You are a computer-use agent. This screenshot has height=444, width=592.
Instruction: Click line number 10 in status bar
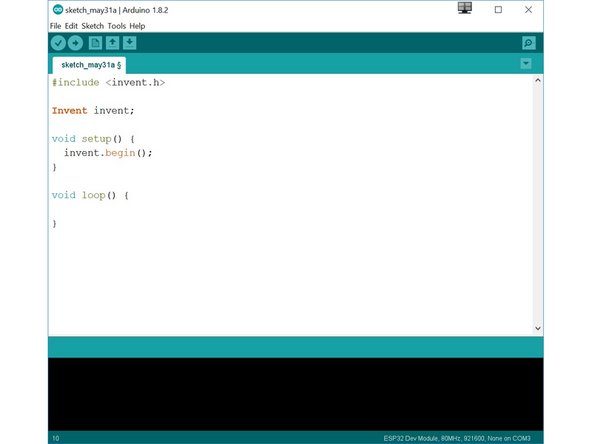[56, 438]
